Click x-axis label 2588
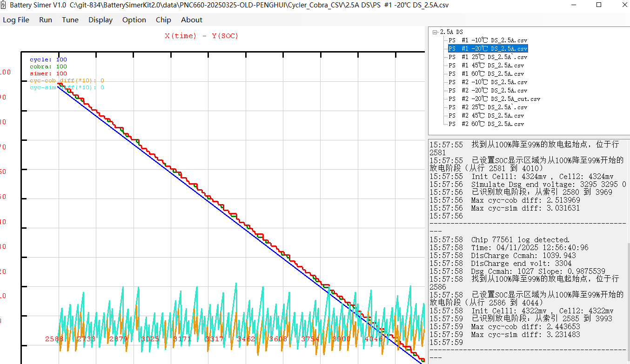 tap(54, 339)
